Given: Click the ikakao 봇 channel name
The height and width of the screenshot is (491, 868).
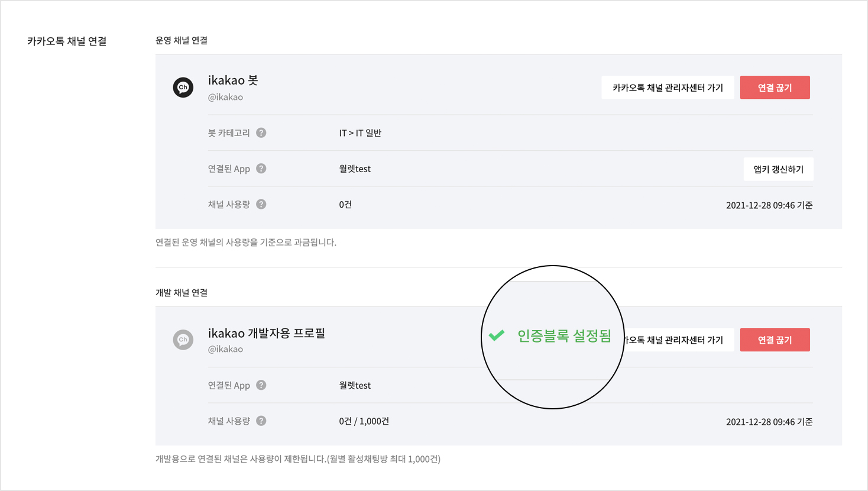Looking at the screenshot, I should click(x=233, y=80).
